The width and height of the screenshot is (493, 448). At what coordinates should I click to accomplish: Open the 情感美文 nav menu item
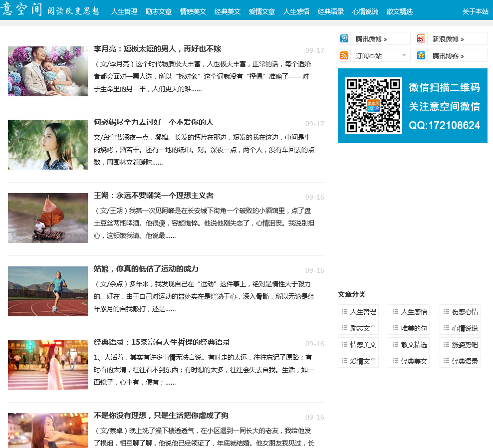click(x=193, y=11)
